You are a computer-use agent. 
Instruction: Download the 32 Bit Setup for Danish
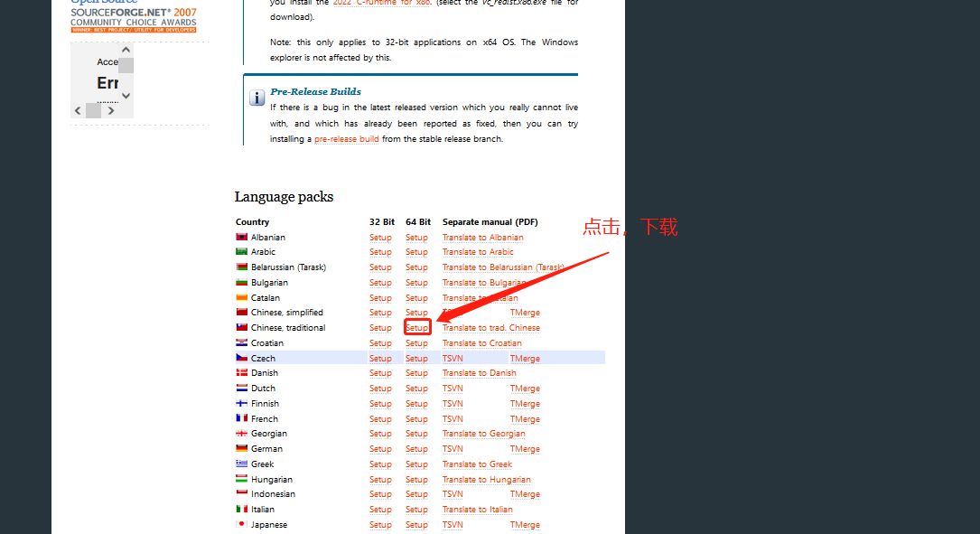point(380,373)
